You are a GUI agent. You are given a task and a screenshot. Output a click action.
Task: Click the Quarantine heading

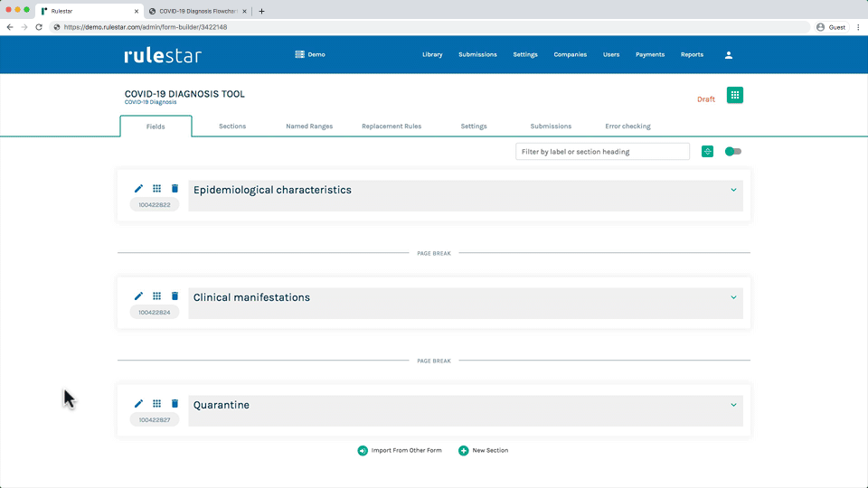pyautogui.click(x=221, y=405)
